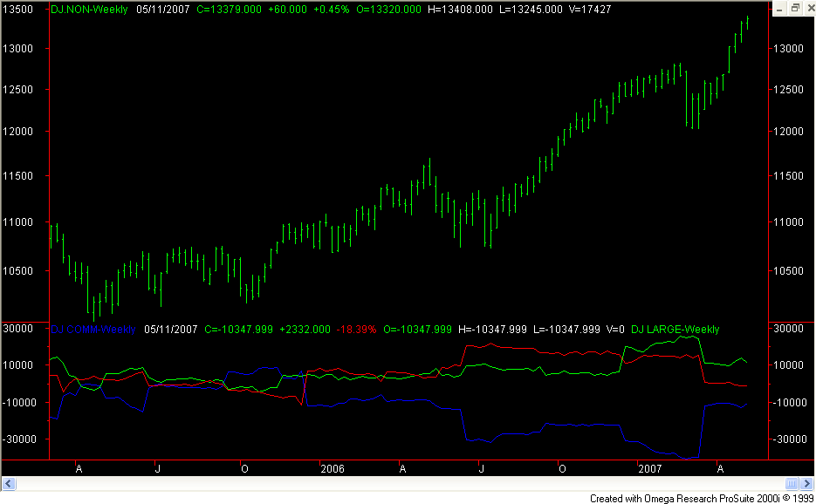Select the DJ COMM-Weekly symbol label
The image size is (816, 504).
tap(93, 330)
